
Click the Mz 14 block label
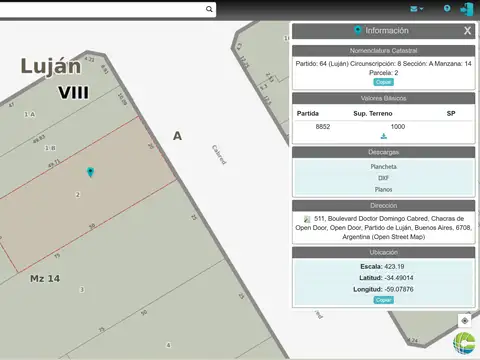tap(45, 278)
